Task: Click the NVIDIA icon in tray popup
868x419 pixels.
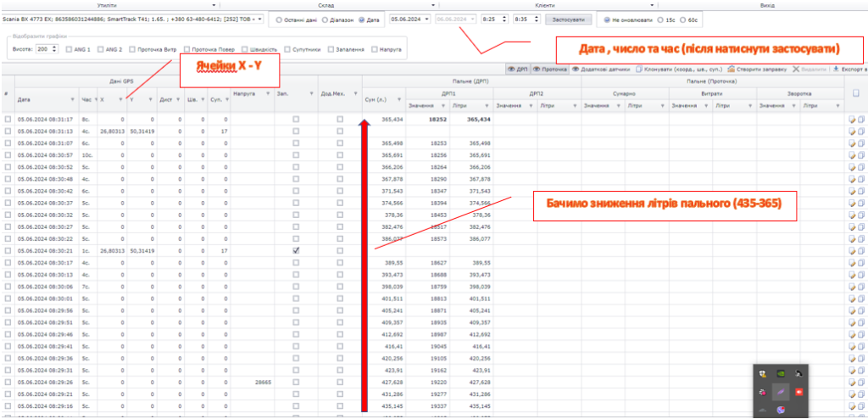Action: [780, 373]
